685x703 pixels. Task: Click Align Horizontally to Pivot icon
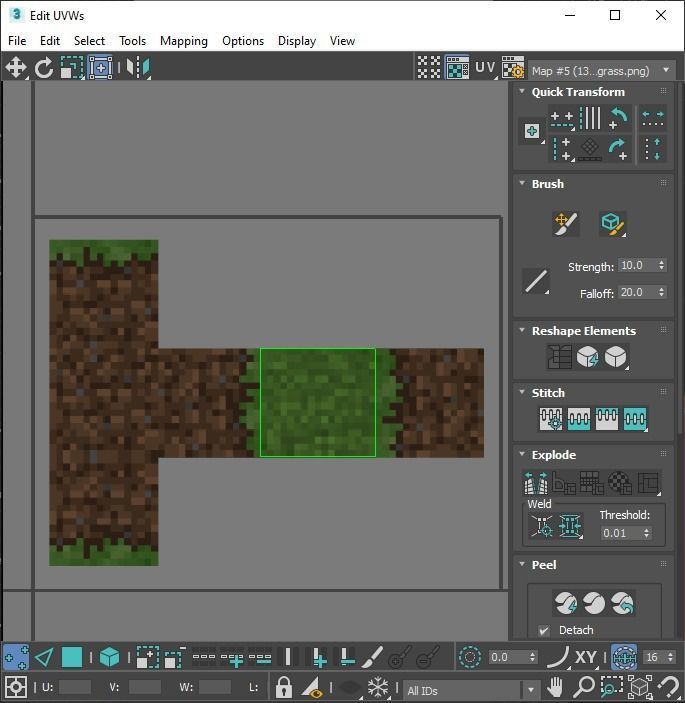(562, 119)
